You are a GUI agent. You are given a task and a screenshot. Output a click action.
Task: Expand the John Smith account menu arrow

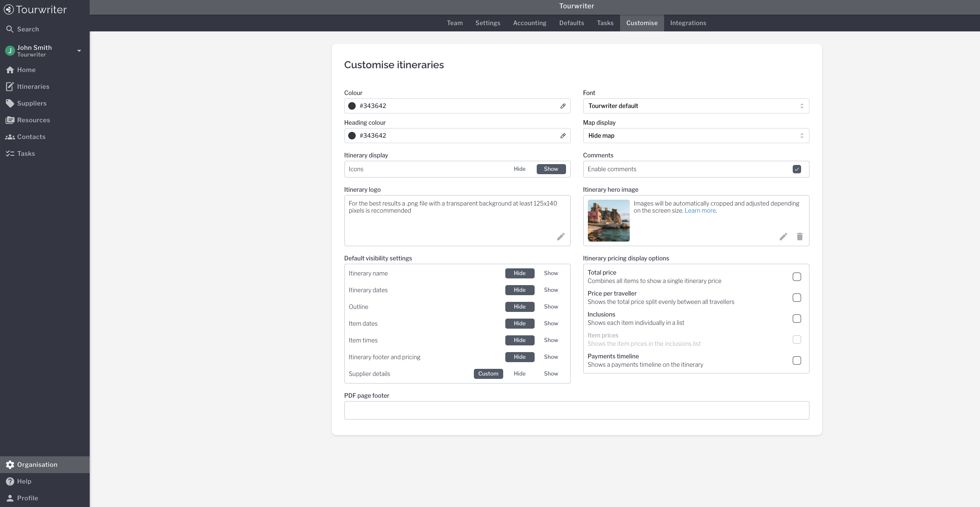click(x=79, y=51)
